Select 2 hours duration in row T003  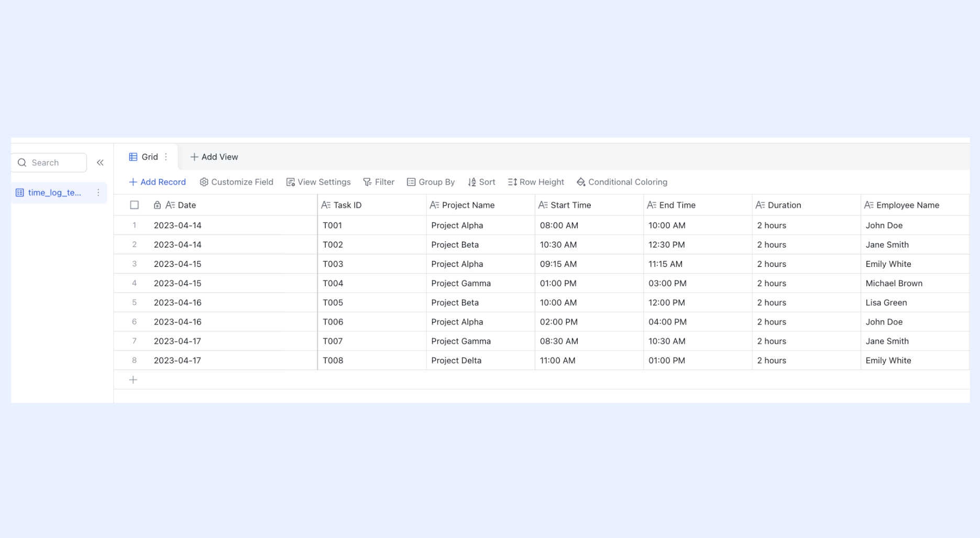tap(807, 264)
